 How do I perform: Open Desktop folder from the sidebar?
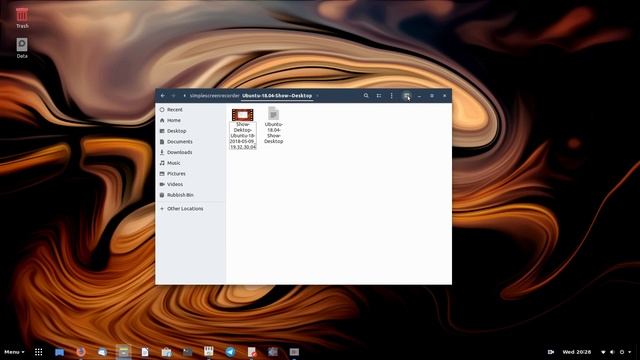tap(190, 131)
